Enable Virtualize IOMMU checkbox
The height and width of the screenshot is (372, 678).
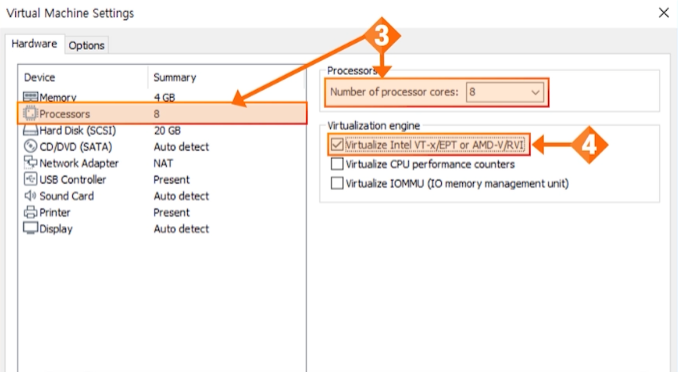click(337, 183)
